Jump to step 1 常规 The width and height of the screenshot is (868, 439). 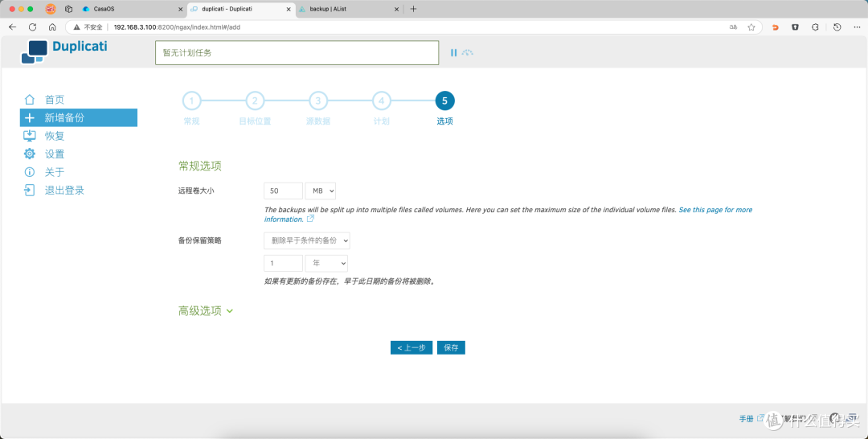coord(191,101)
